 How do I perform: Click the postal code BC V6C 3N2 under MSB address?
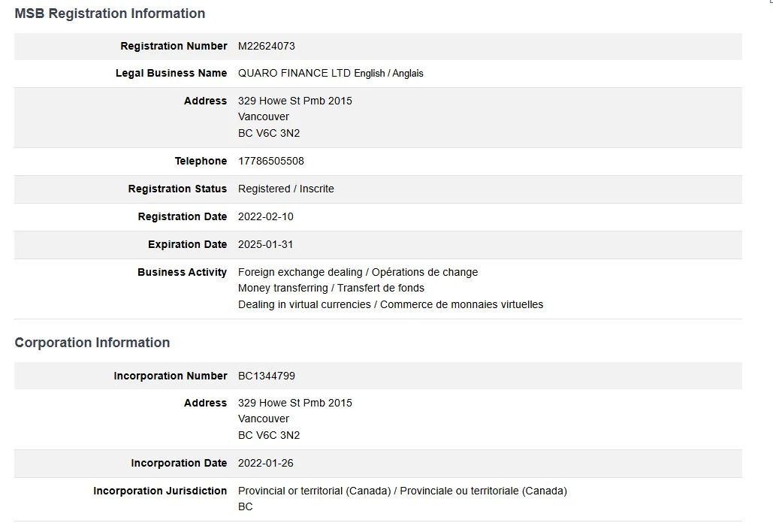269,133
